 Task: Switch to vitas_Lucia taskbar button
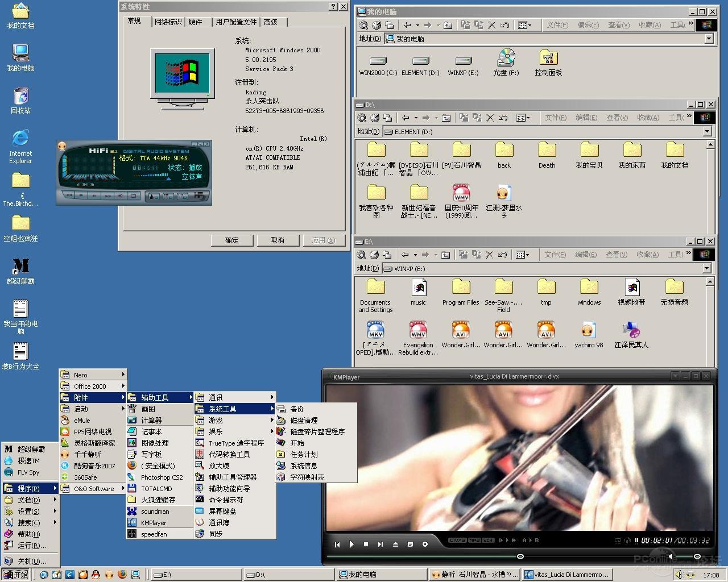point(566,575)
